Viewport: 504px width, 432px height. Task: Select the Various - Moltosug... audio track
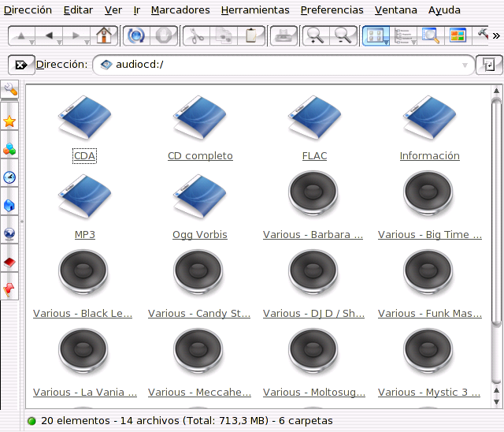pos(313,363)
